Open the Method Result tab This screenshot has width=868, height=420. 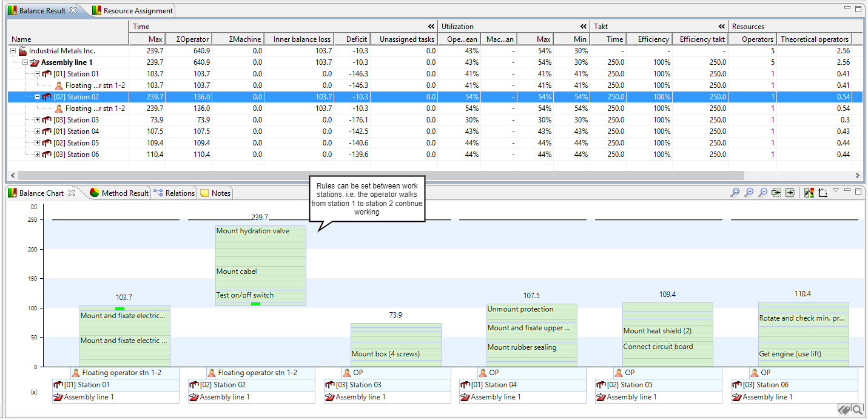pyautogui.click(x=119, y=193)
